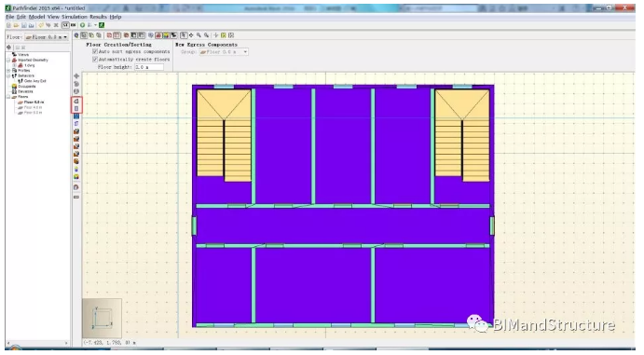Click the ST mode toolbar button
The width and height of the screenshot is (644, 355).
tap(65, 25)
